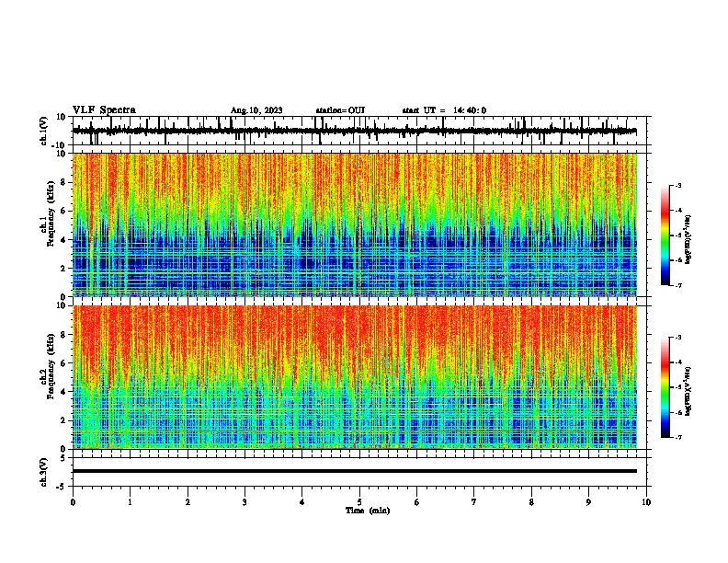The image size is (728, 563).
Task: Click the "8" tick on ch.2 frequency axis
Action: point(64,335)
